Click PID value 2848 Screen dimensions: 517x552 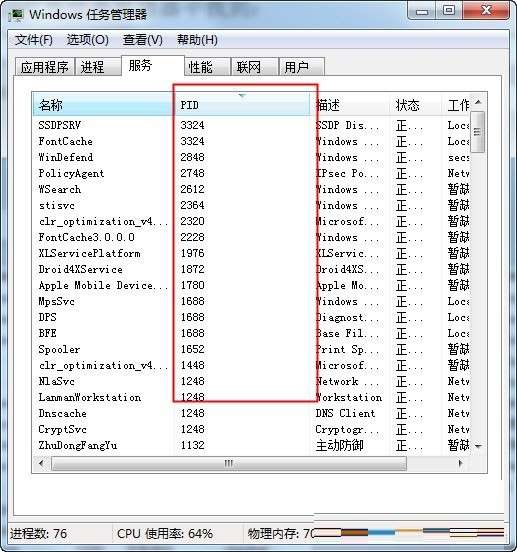point(192,157)
